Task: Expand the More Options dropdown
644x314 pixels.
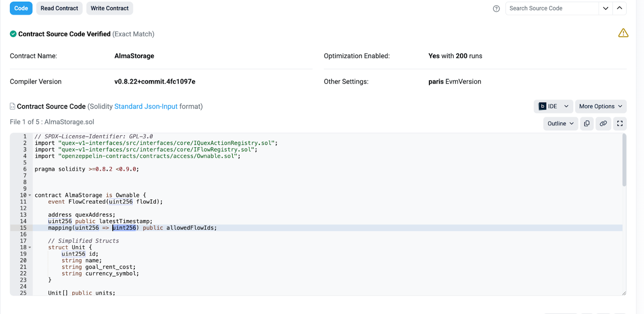Action: (x=601, y=106)
